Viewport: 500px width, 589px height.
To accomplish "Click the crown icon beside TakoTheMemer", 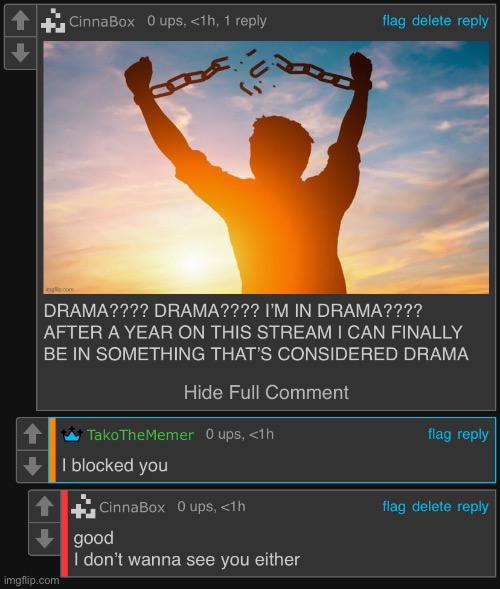I will pyautogui.click(x=72, y=434).
